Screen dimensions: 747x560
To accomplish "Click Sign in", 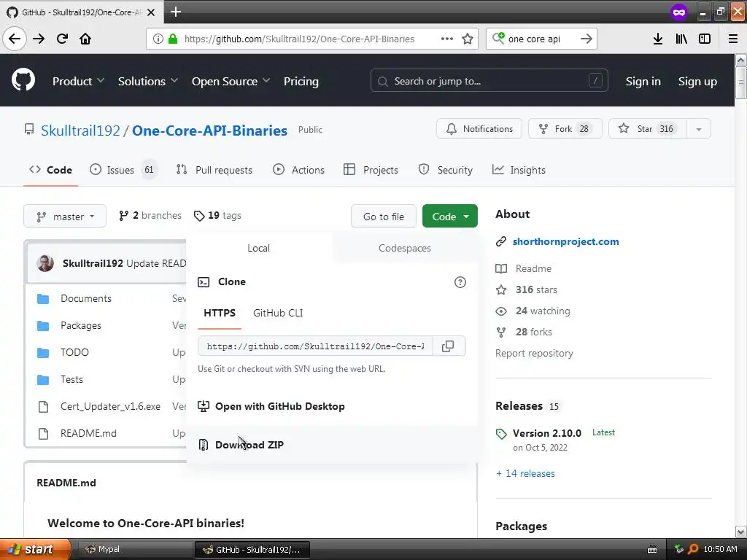I will click(x=643, y=82).
